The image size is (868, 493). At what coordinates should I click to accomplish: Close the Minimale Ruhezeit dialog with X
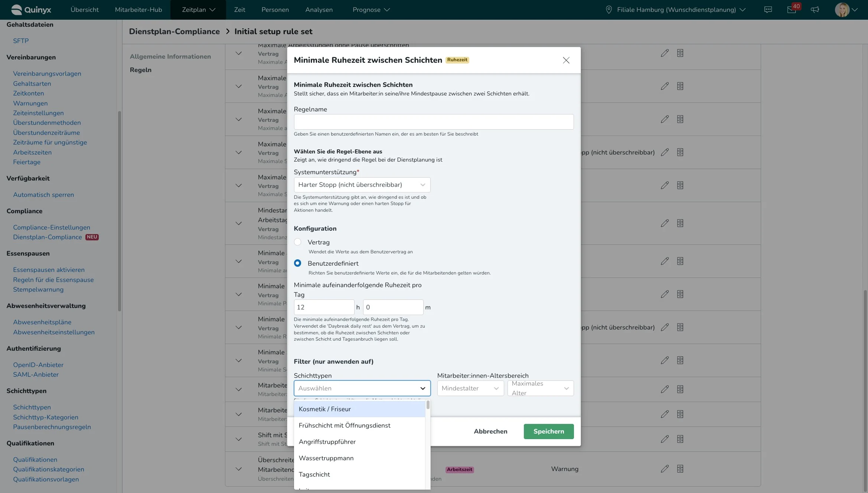tap(566, 60)
